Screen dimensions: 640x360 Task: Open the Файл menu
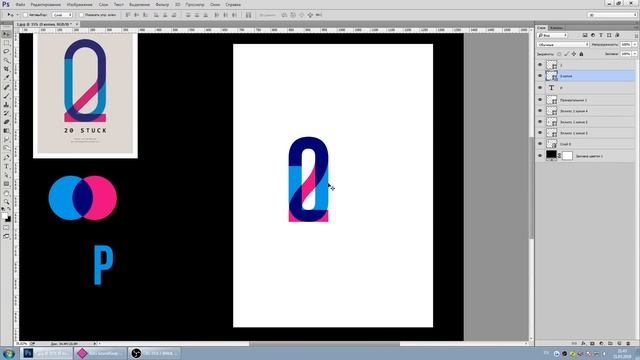coord(20,4)
